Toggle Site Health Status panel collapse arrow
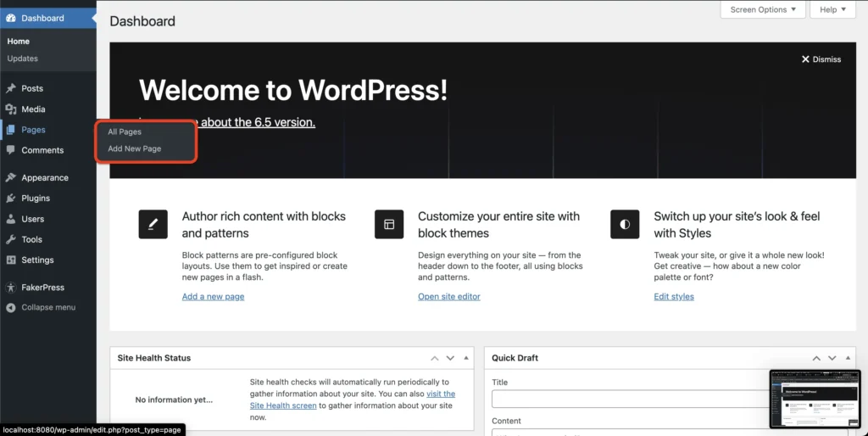This screenshot has height=436, width=868. pos(466,358)
